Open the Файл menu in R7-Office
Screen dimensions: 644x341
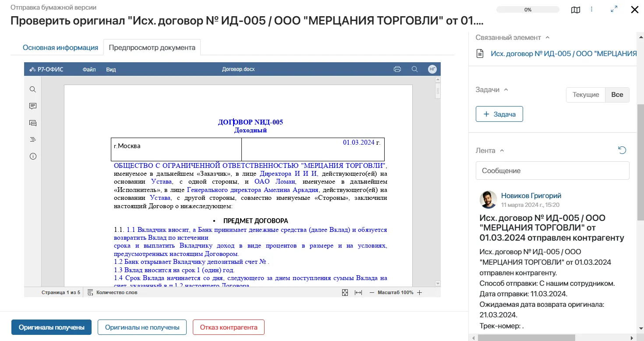(x=89, y=69)
